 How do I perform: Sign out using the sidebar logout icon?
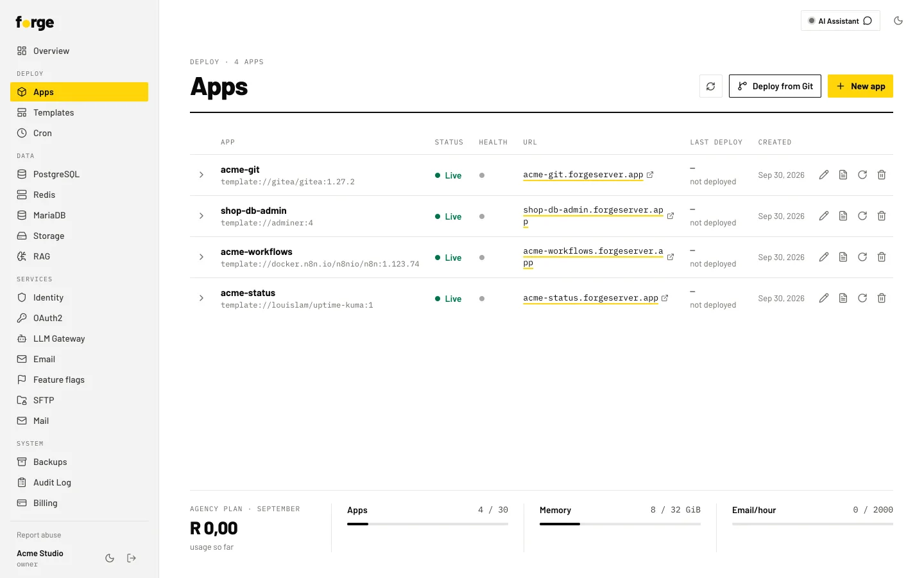click(x=132, y=558)
